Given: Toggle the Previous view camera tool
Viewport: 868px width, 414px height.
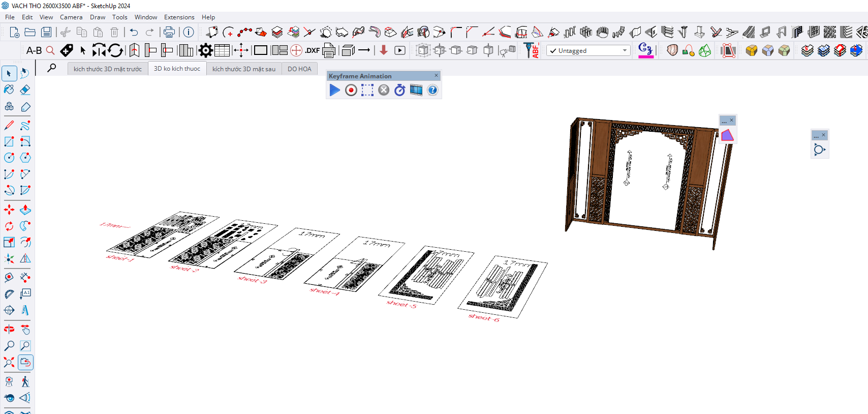Looking at the screenshot, I should (25, 362).
